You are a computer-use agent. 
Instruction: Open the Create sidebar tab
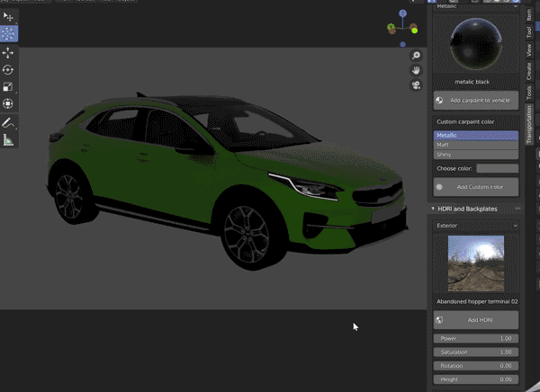click(x=529, y=71)
